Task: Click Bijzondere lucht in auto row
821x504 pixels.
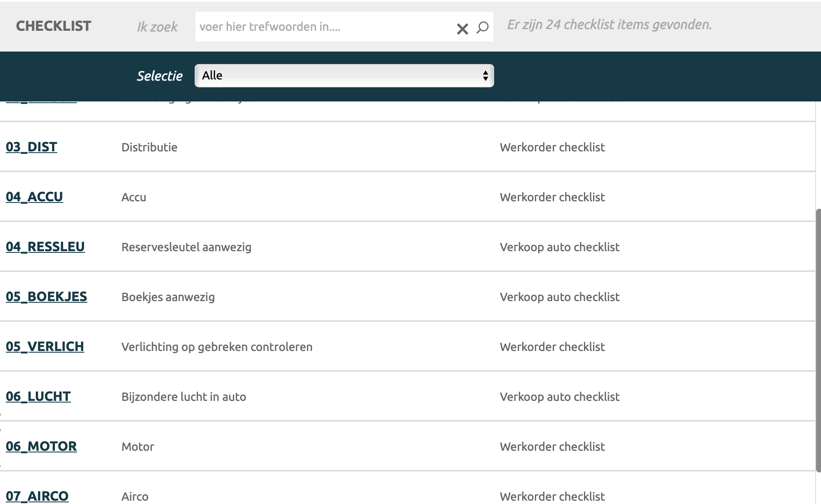Action: (x=184, y=397)
